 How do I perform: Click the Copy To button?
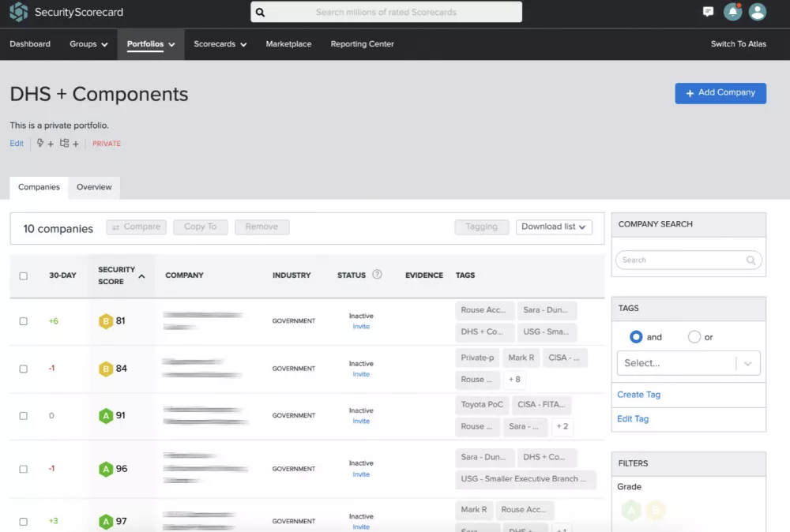coord(201,227)
